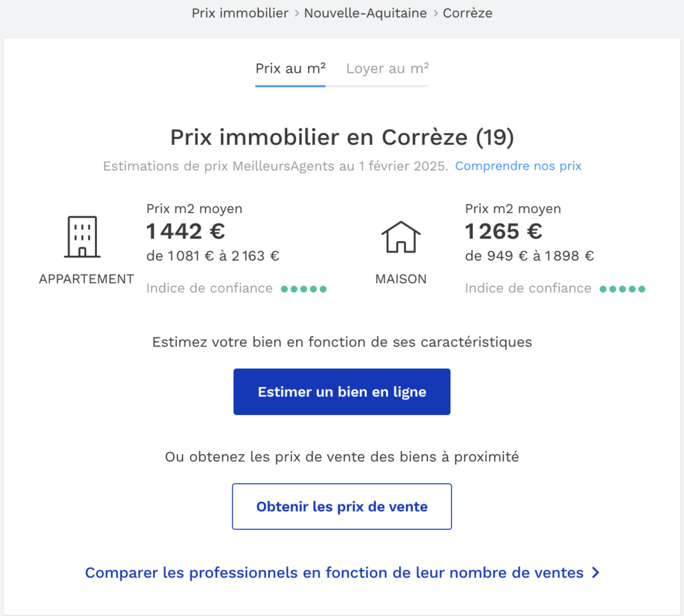684x616 pixels.
Task: Click the Corrèze breadcrumb item
Action: point(468,13)
